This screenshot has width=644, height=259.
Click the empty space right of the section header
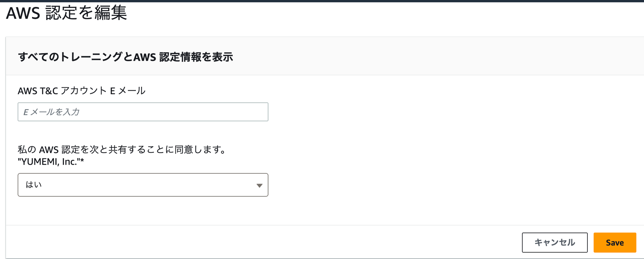point(440,57)
